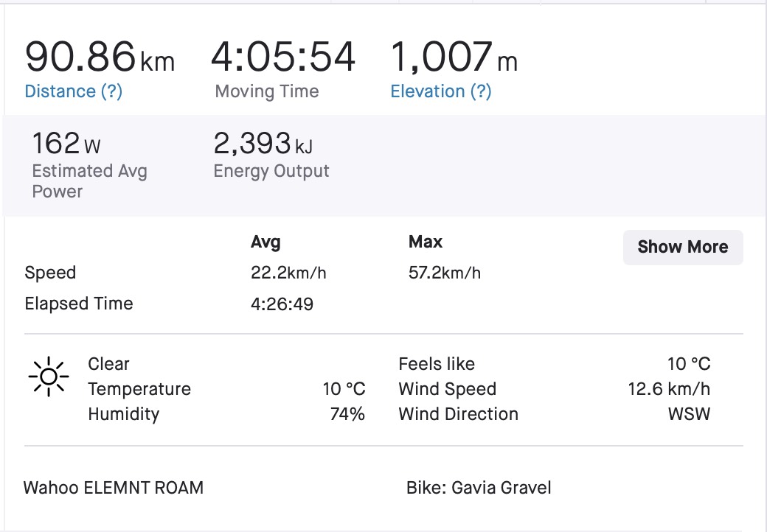Click the Bike: Gavia Gravel label
This screenshot has height=532, width=767.
479,488
